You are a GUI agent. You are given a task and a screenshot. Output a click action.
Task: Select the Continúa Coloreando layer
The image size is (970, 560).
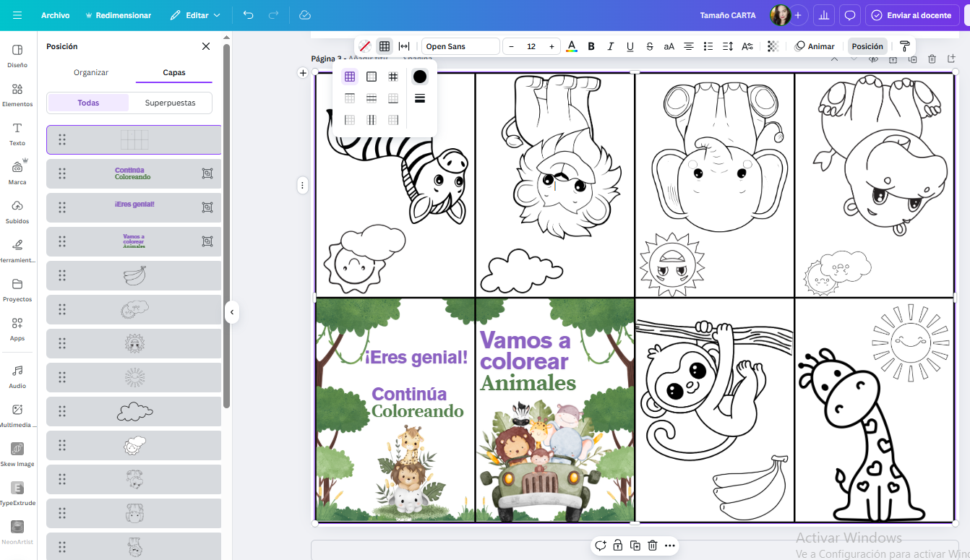pyautogui.click(x=134, y=173)
